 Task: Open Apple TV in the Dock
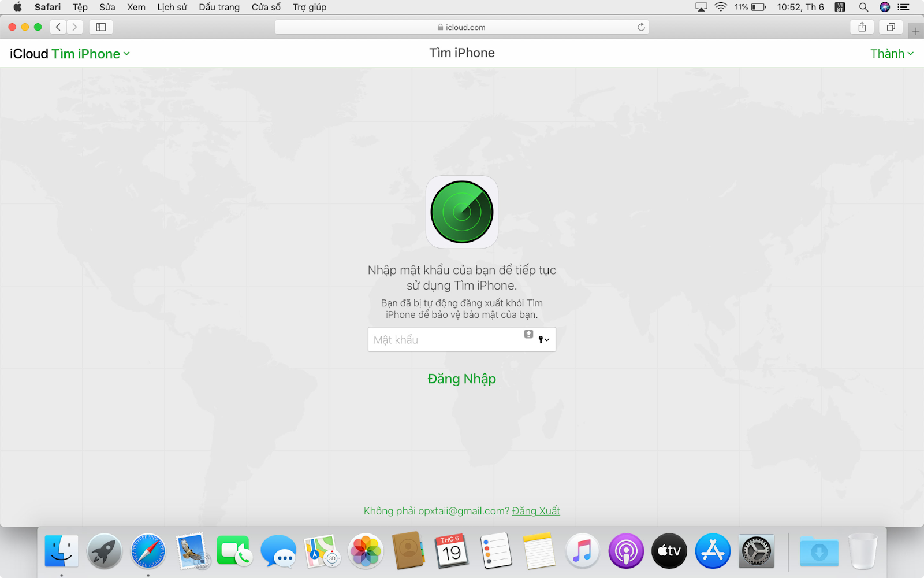pyautogui.click(x=669, y=551)
